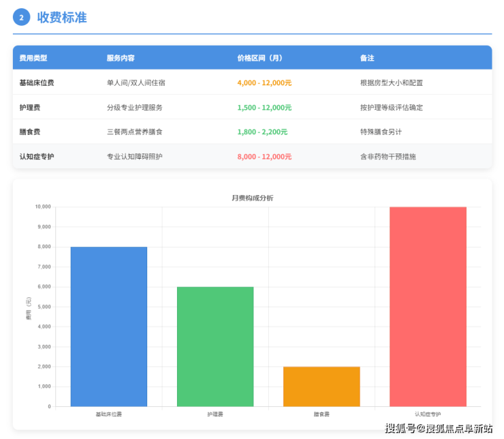Click the orange 4,000 - 12,000元 price
The height and width of the screenshot is (439, 504).
(x=264, y=82)
